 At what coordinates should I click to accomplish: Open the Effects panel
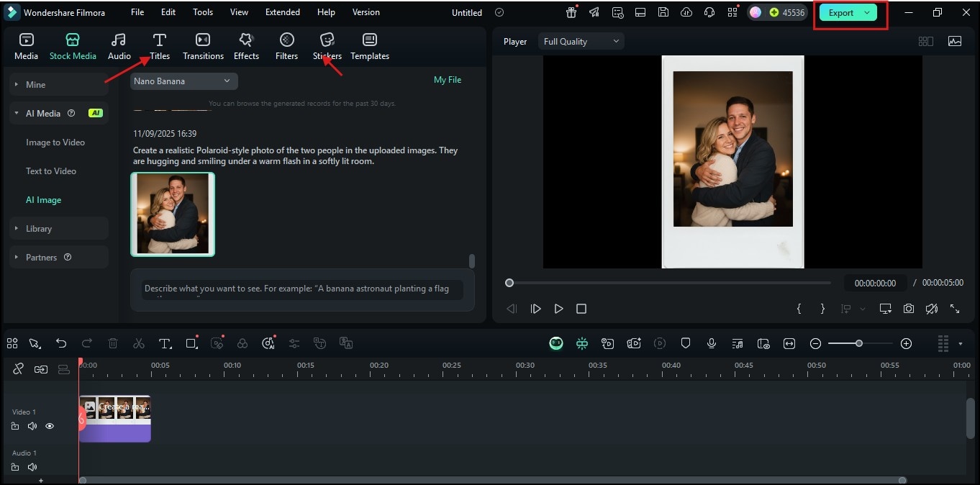[x=246, y=45]
